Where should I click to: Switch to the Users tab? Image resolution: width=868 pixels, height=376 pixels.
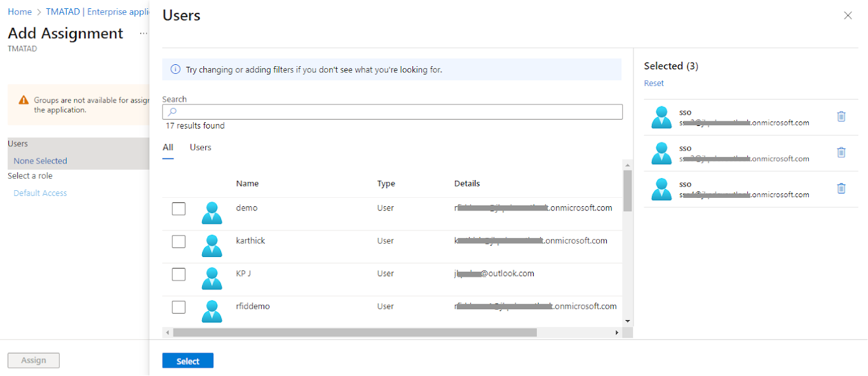click(x=200, y=148)
